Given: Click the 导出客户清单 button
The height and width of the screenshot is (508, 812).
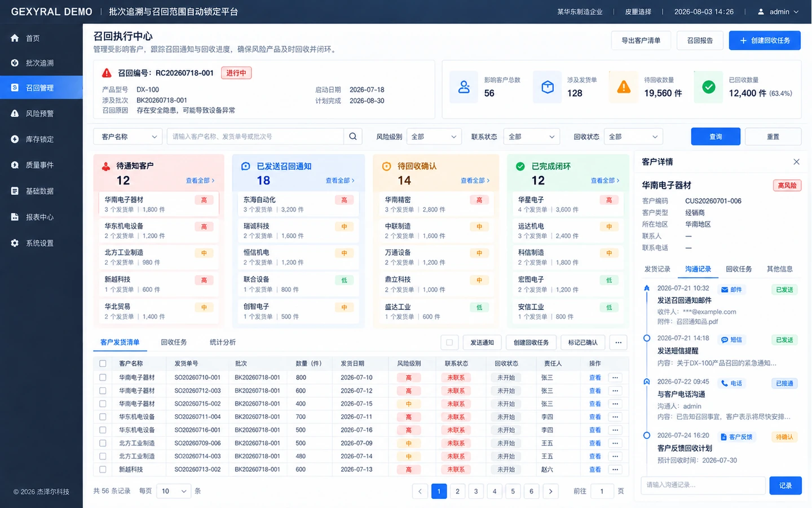Looking at the screenshot, I should (x=641, y=41).
